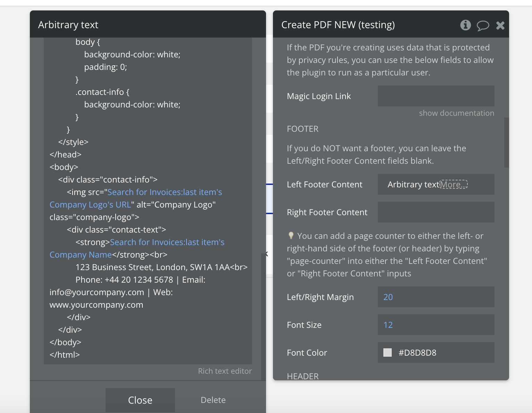Click the HEADER section heading

(x=302, y=376)
